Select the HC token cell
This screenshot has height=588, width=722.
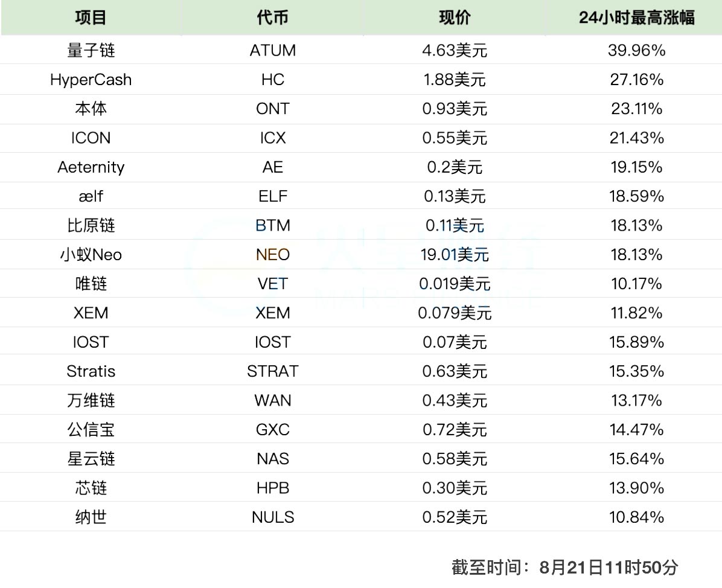273,80
